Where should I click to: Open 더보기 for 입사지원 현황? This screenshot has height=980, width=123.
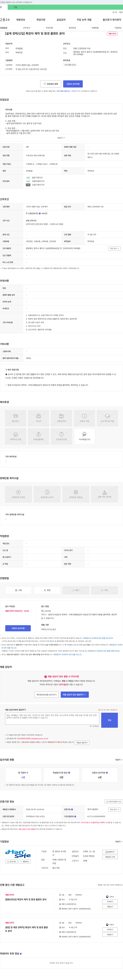pos(119,760)
